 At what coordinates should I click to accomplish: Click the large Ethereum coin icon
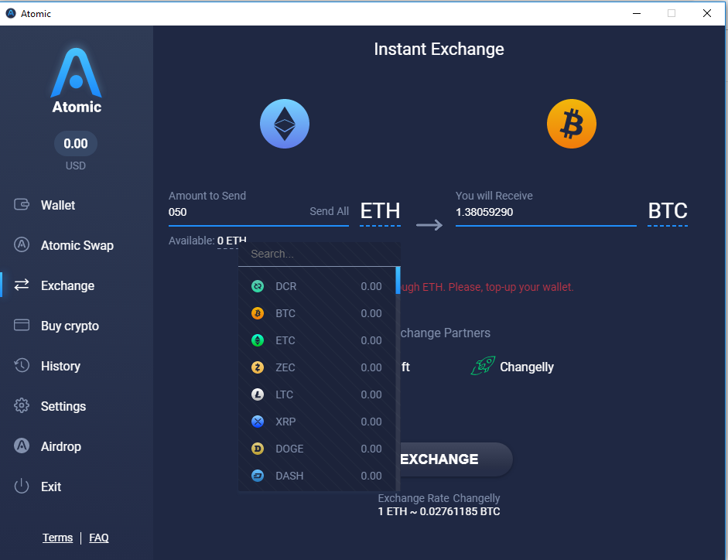285,124
